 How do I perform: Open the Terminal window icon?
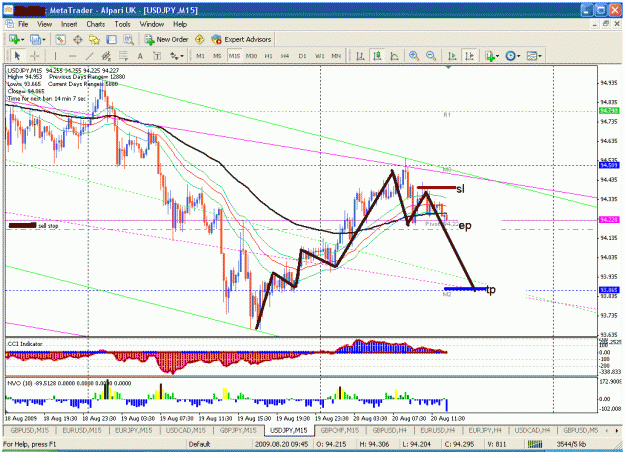click(x=112, y=39)
